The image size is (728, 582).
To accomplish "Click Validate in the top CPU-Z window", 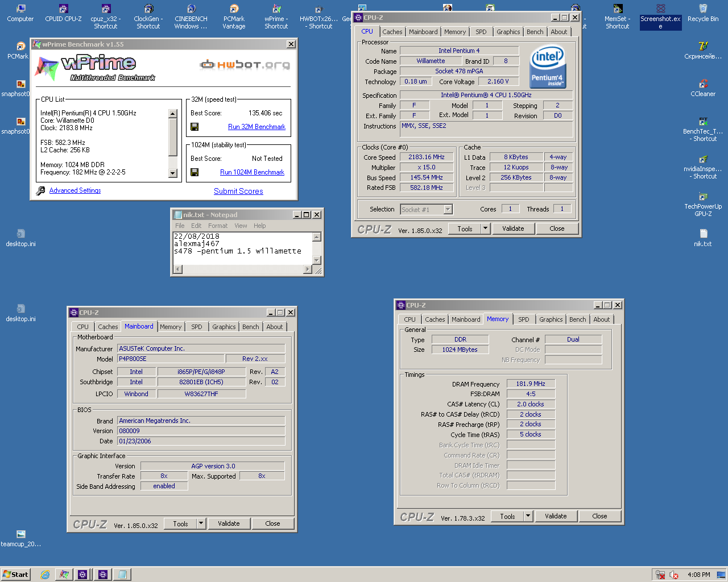I will [x=513, y=228].
